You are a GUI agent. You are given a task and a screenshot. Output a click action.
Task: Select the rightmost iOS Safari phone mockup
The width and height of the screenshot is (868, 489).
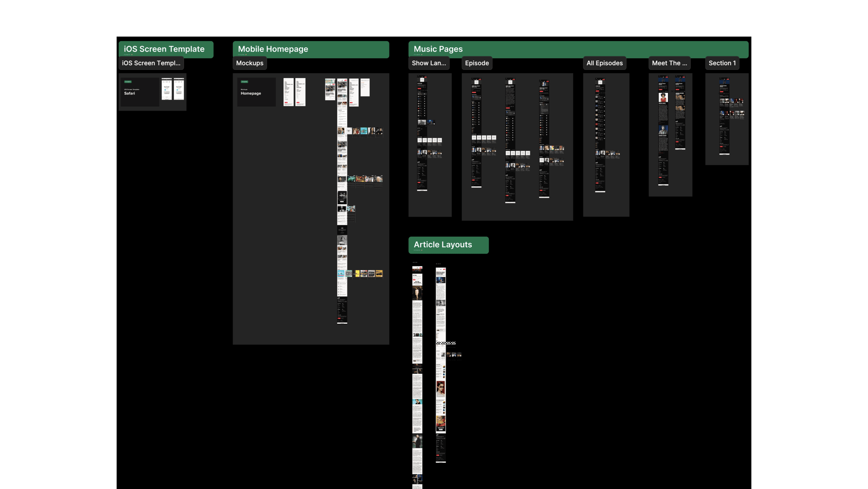pos(179,89)
